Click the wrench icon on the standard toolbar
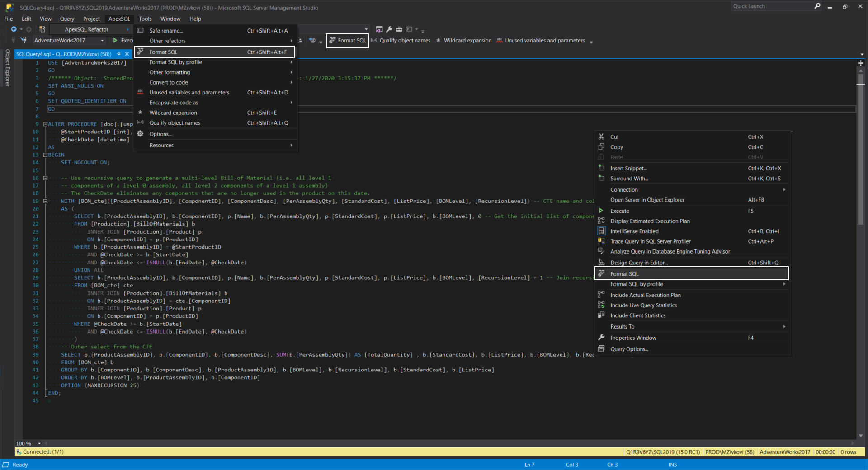 [389, 29]
